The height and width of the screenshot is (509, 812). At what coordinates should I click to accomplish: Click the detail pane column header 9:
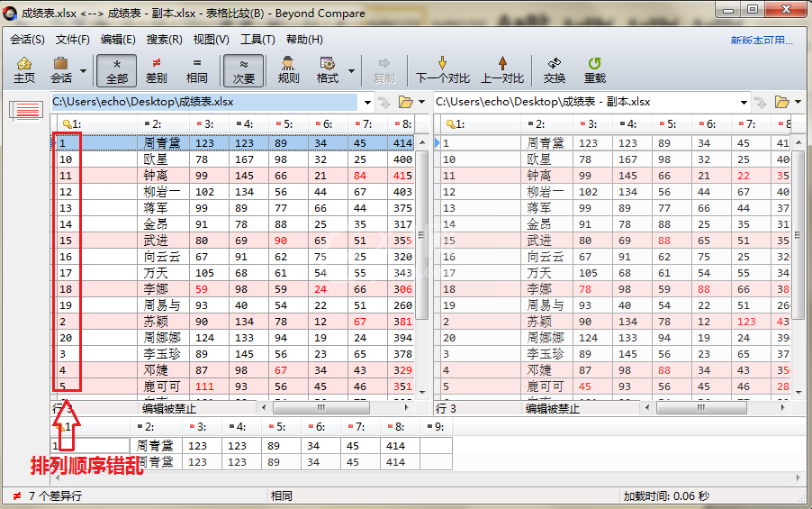coord(436,427)
